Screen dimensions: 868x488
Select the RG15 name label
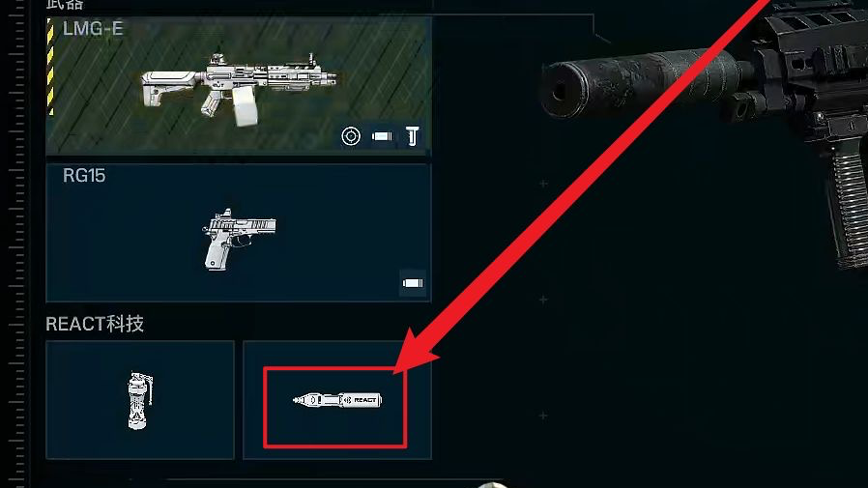[x=84, y=176]
